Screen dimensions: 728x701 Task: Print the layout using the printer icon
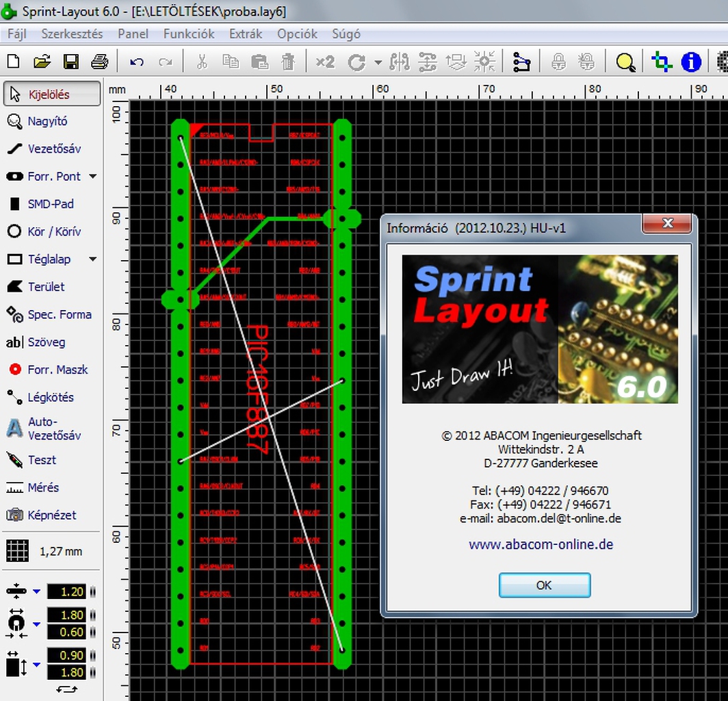pos(99,62)
